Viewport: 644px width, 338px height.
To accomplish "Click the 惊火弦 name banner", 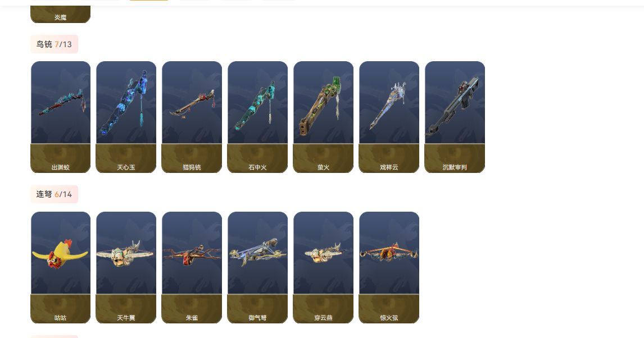I will 389,309.
